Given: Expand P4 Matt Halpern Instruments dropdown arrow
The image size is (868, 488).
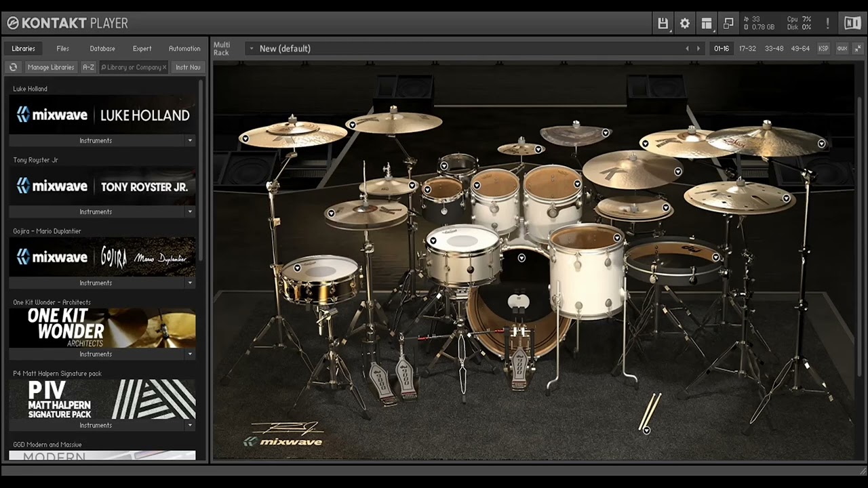Looking at the screenshot, I should [190, 425].
